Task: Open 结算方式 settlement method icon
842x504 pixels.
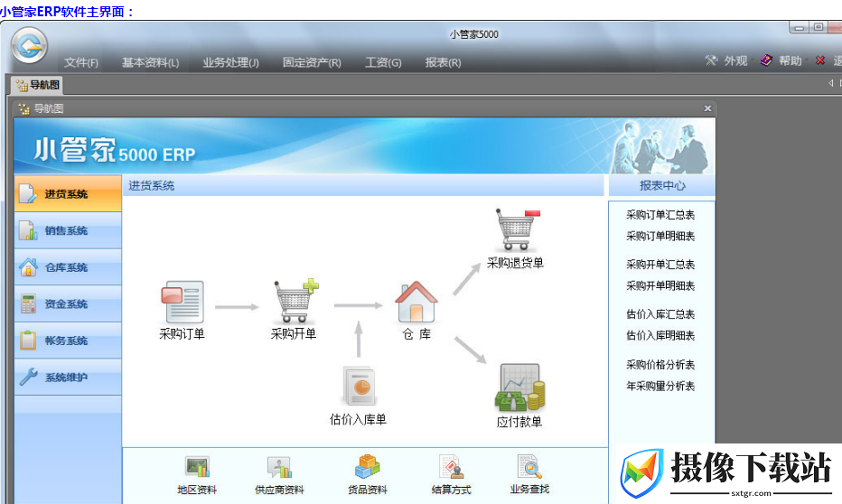Action: tap(451, 466)
